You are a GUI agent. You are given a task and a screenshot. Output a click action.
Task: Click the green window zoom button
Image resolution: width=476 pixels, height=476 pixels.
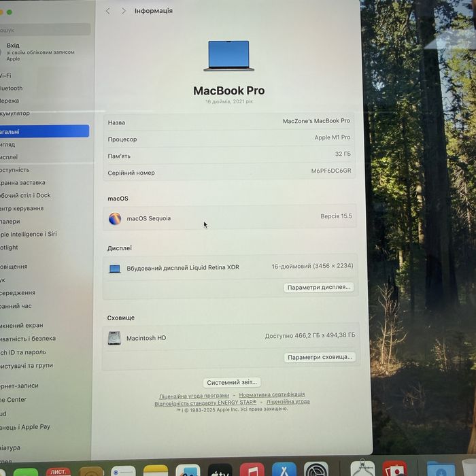[10, 12]
